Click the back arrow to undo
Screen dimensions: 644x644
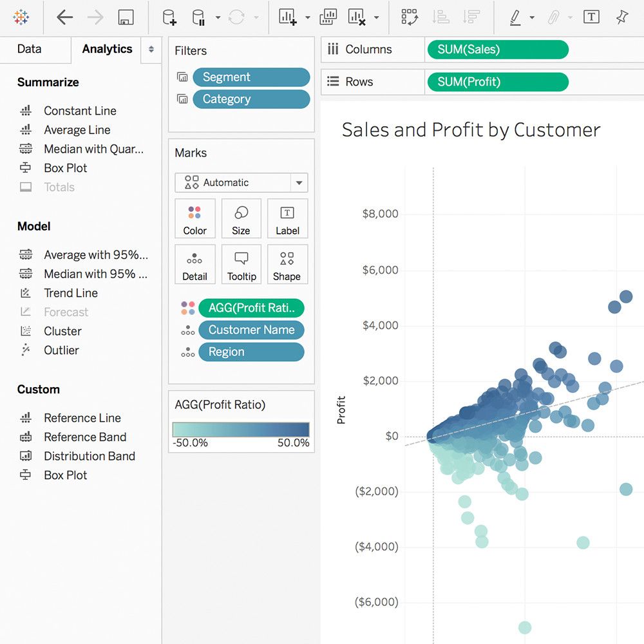tap(64, 17)
